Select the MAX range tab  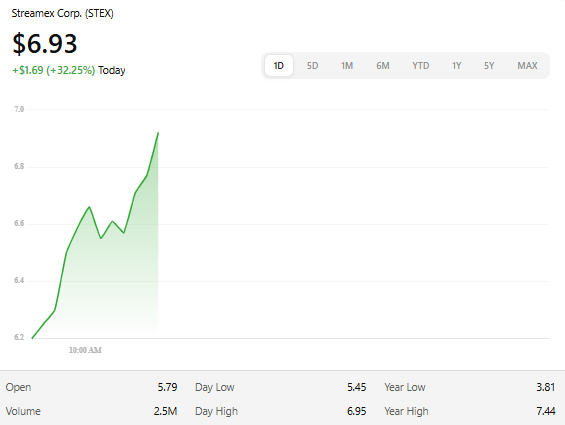coord(528,66)
